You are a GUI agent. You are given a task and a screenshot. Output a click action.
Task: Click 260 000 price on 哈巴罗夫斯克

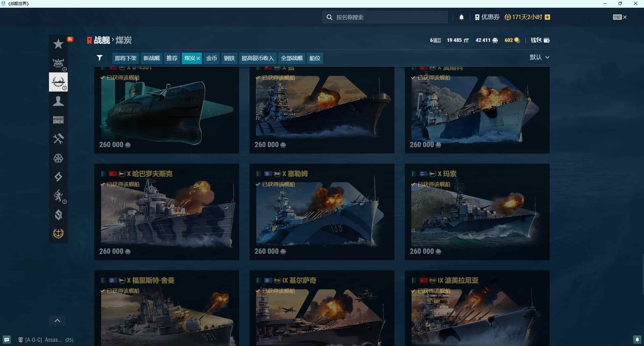point(115,251)
